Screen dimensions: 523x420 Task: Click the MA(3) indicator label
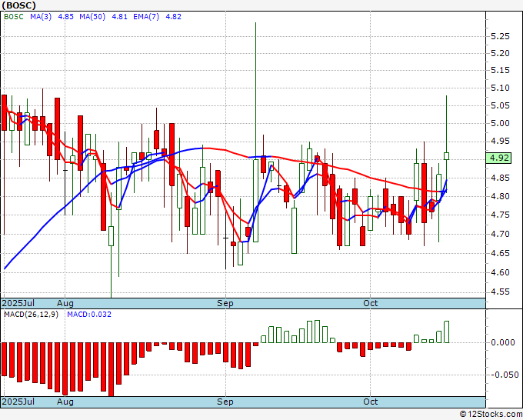(x=41, y=17)
